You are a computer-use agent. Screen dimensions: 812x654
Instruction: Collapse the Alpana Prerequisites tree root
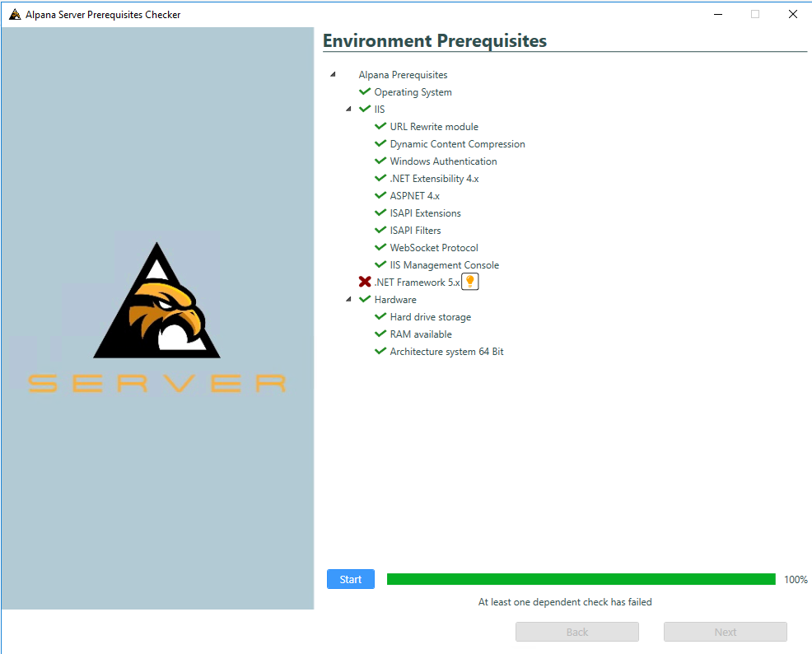[333, 75]
